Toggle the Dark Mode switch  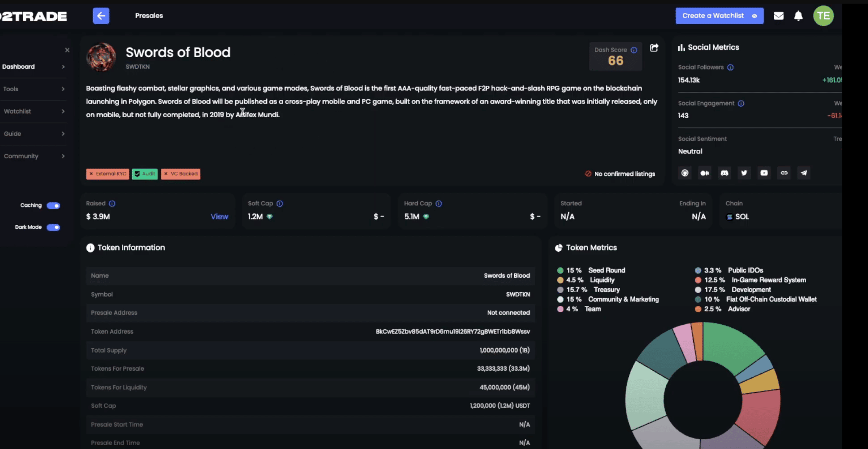(x=53, y=227)
